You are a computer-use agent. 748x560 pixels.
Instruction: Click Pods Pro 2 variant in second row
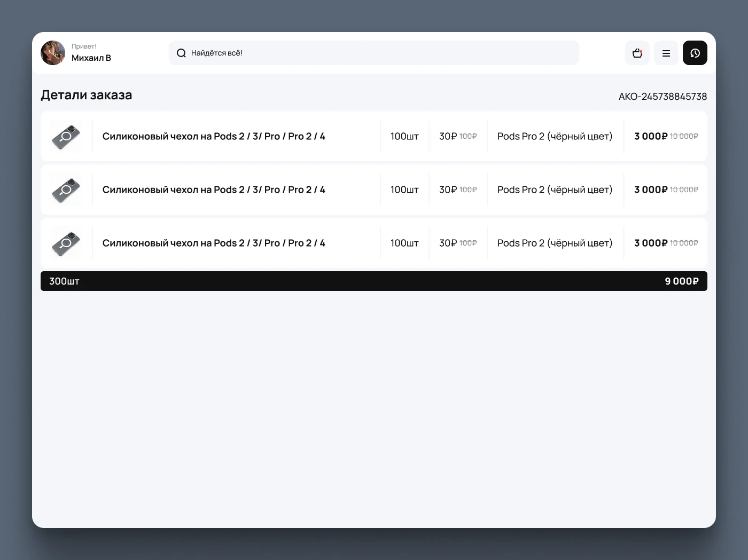[555, 190]
